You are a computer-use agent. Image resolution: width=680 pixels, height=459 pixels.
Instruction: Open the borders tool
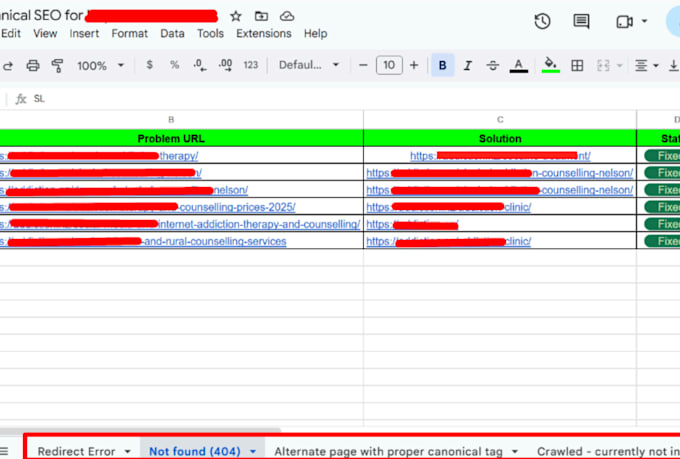577,66
